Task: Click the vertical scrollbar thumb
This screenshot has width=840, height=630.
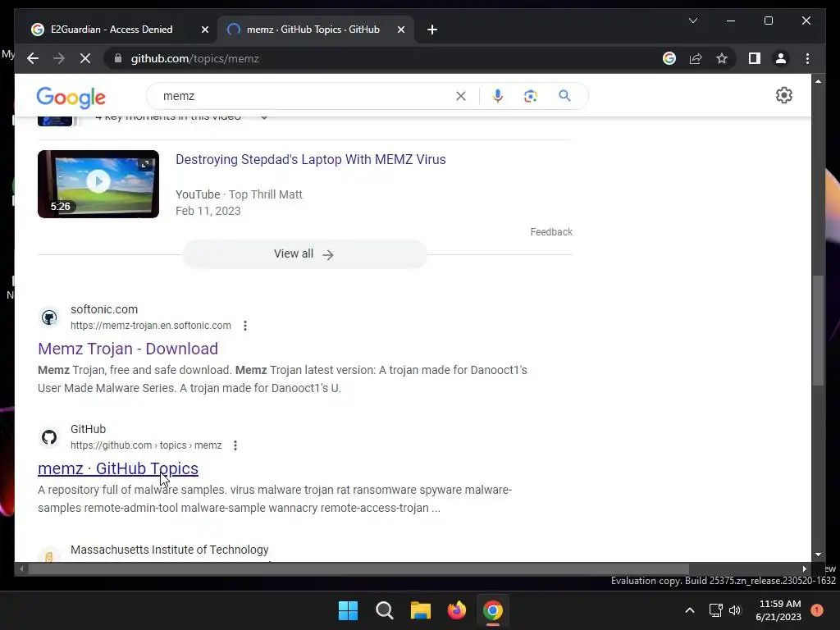Action: (x=818, y=331)
